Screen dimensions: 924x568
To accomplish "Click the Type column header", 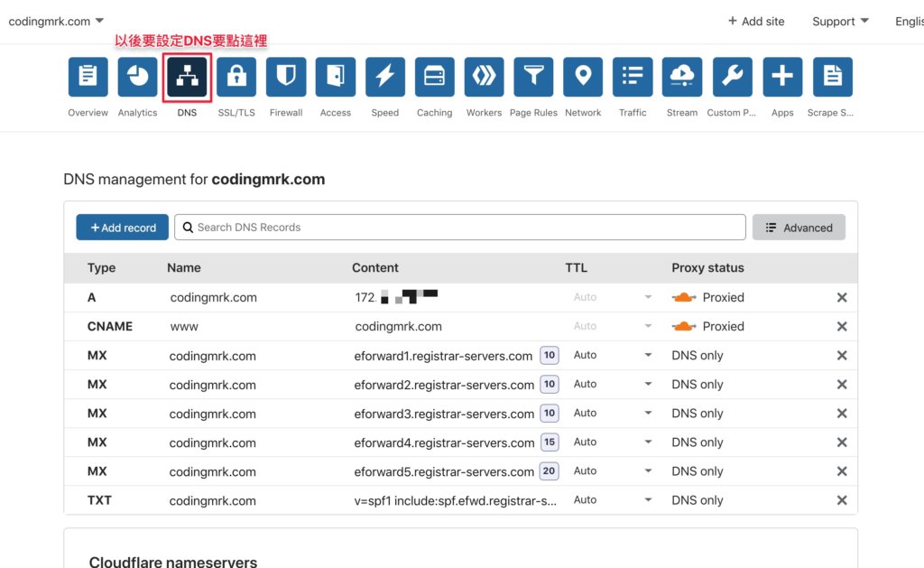I will 101,268.
